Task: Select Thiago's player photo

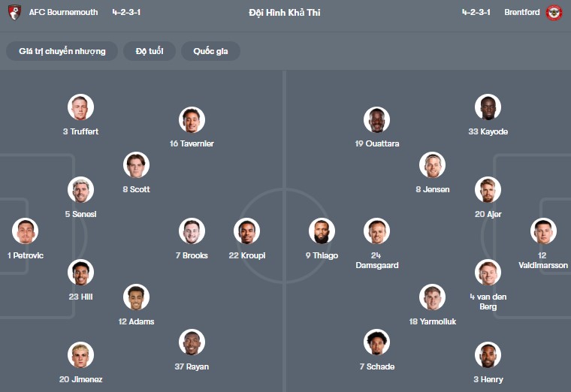Action: coord(322,231)
